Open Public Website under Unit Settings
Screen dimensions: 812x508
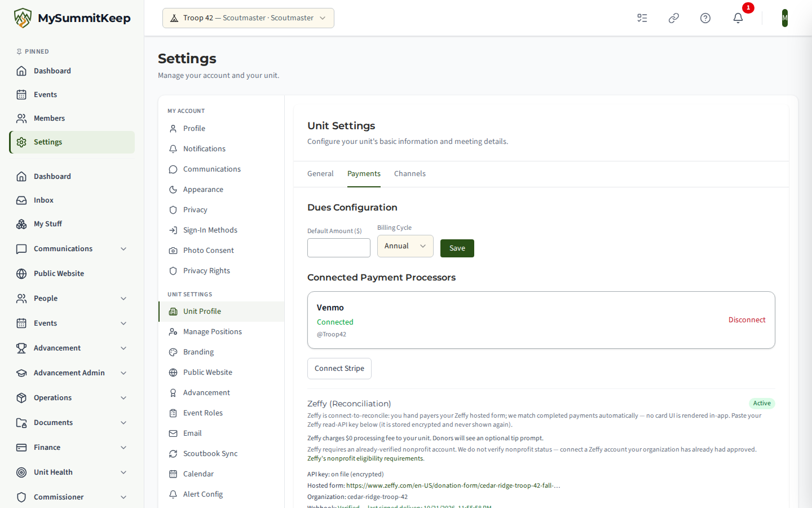tap(222, 373)
